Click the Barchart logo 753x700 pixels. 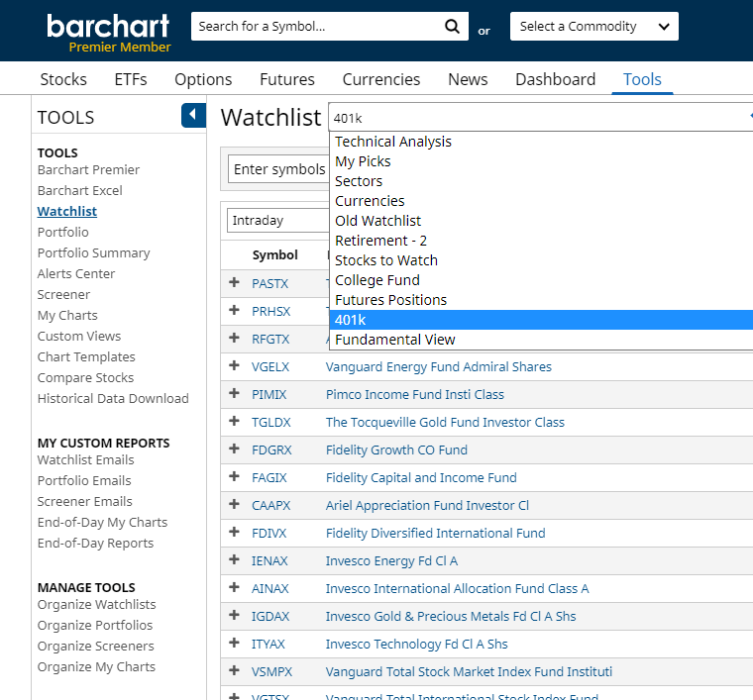pos(108,26)
